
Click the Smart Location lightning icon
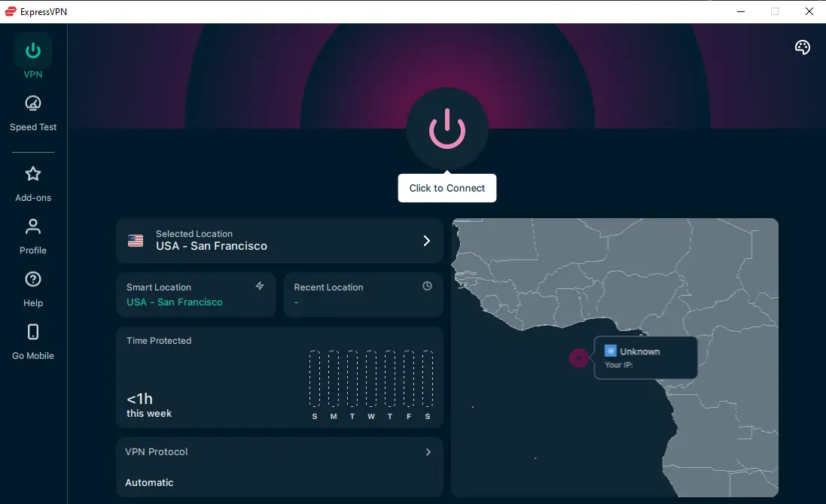click(260, 286)
